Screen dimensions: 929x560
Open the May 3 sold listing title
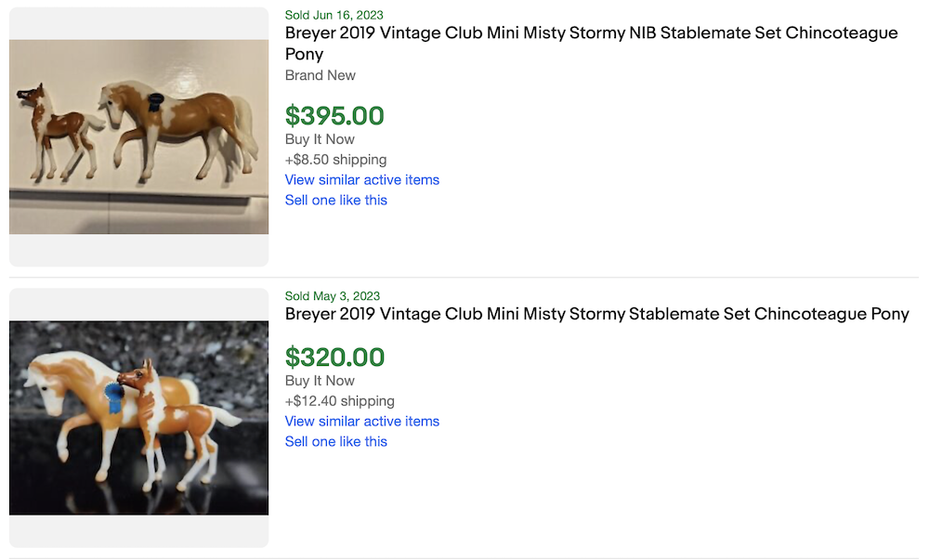(596, 314)
